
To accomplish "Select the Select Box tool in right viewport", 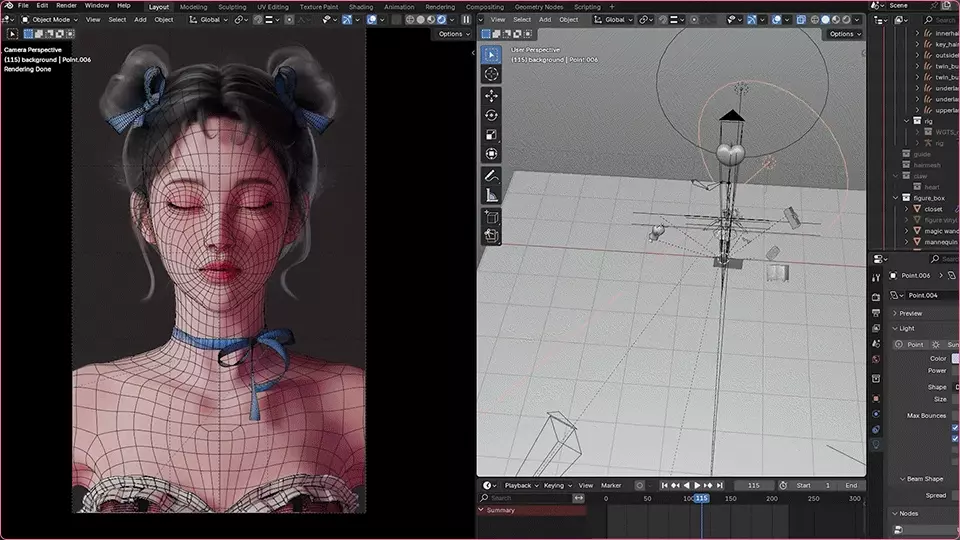I will coord(492,55).
